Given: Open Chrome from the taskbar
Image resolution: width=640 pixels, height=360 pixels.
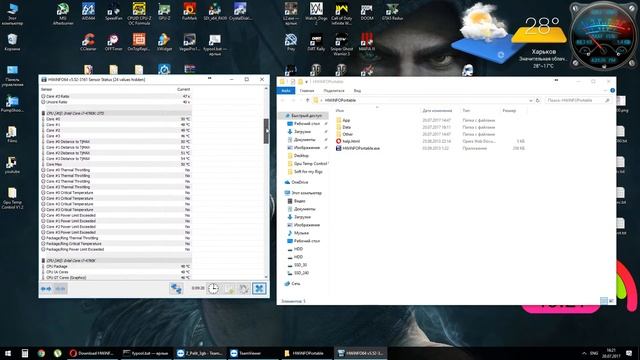Looking at the screenshot, I should [x=41, y=353].
